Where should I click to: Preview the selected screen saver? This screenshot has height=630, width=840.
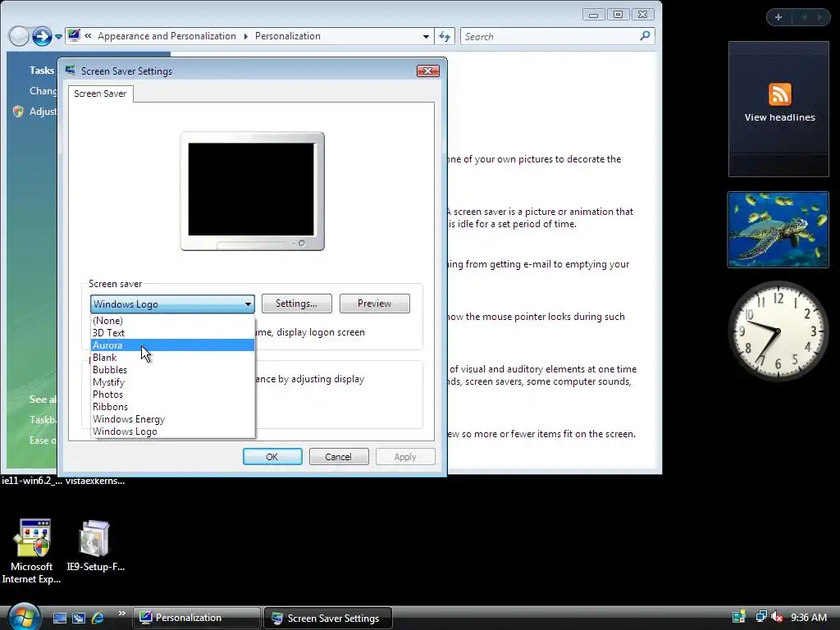pos(374,304)
